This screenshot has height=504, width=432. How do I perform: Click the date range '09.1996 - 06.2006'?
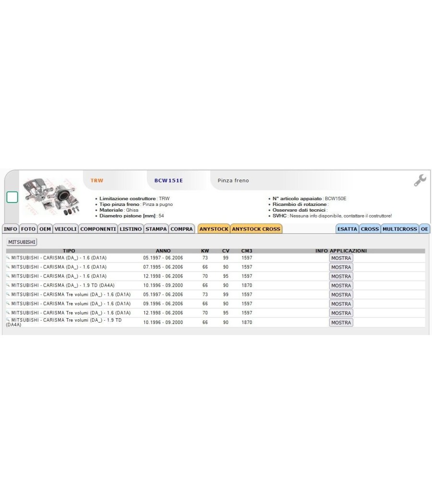click(x=163, y=304)
